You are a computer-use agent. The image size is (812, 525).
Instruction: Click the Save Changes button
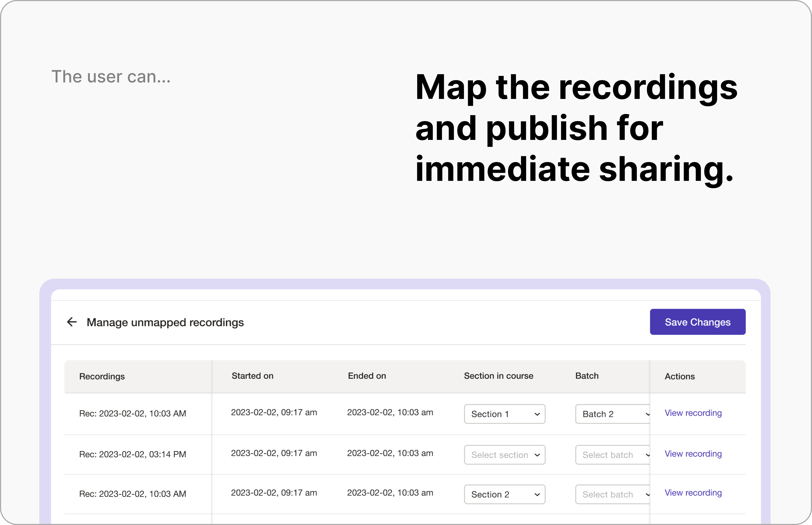click(x=698, y=322)
